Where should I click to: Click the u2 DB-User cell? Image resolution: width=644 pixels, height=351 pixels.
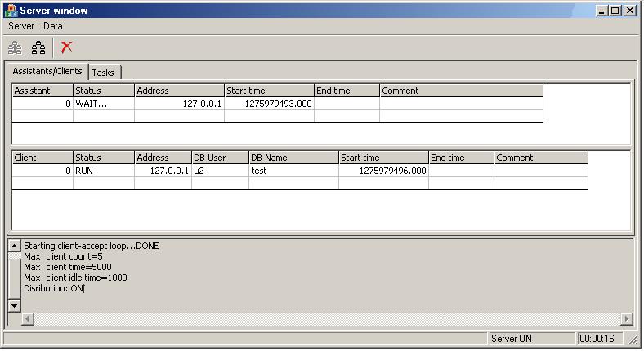pos(220,171)
